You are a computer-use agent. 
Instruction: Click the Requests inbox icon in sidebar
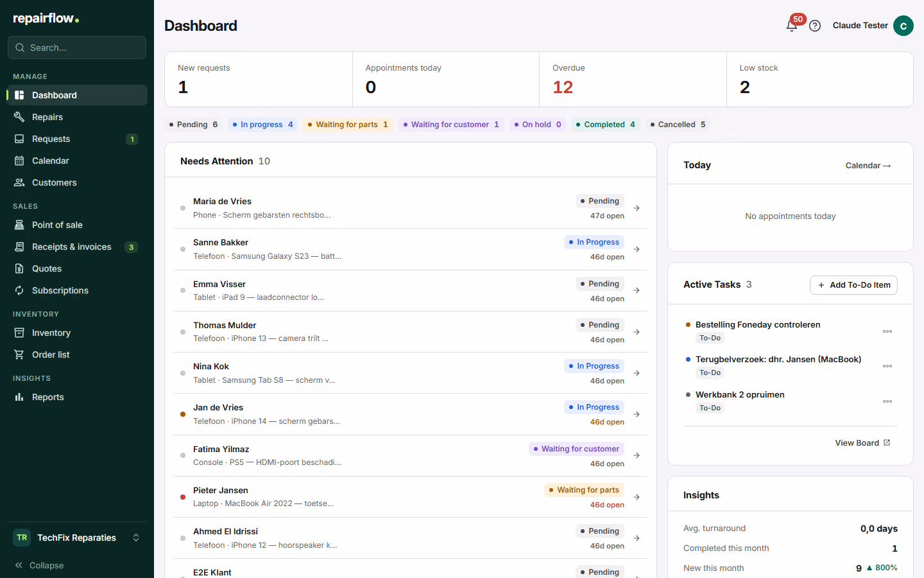(x=19, y=139)
